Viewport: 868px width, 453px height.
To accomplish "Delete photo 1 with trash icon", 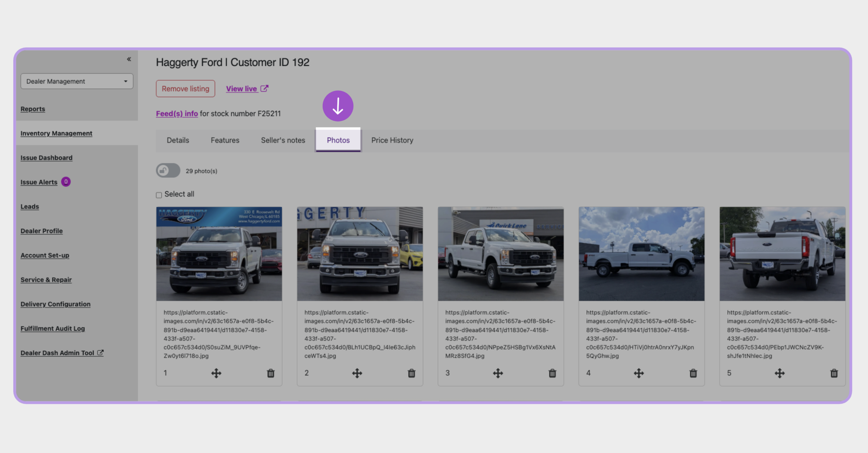I will point(271,373).
